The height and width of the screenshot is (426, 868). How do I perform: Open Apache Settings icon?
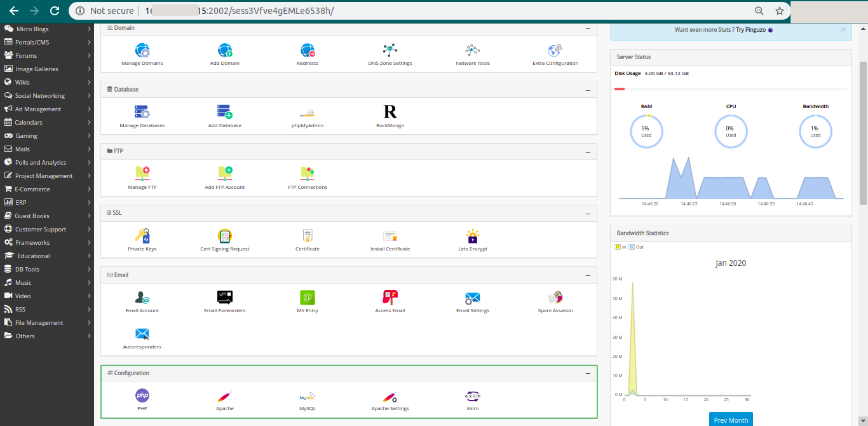(390, 396)
